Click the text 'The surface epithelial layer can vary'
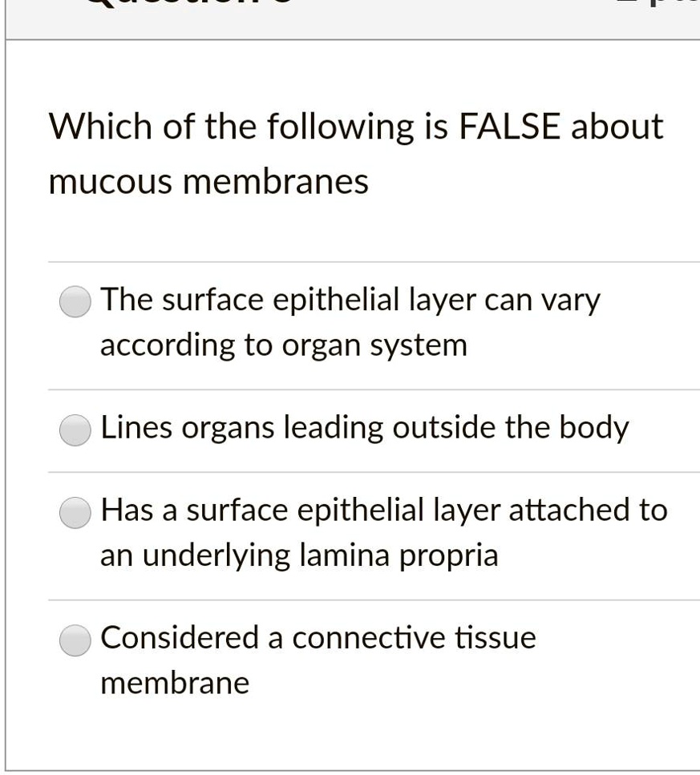700x775 pixels. click(350, 299)
